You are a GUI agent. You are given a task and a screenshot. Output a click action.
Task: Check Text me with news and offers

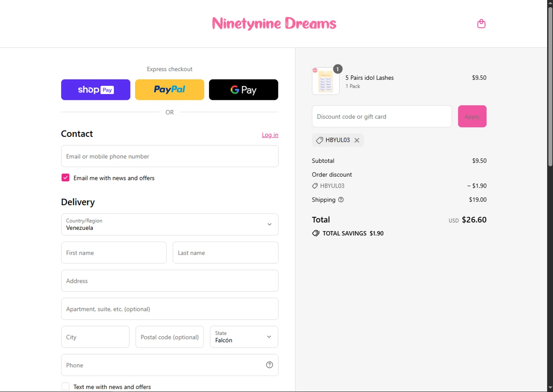point(65,386)
